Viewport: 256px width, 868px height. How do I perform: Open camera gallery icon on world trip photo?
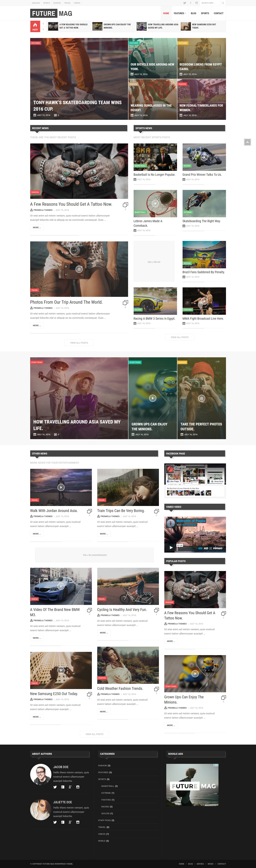click(79, 269)
